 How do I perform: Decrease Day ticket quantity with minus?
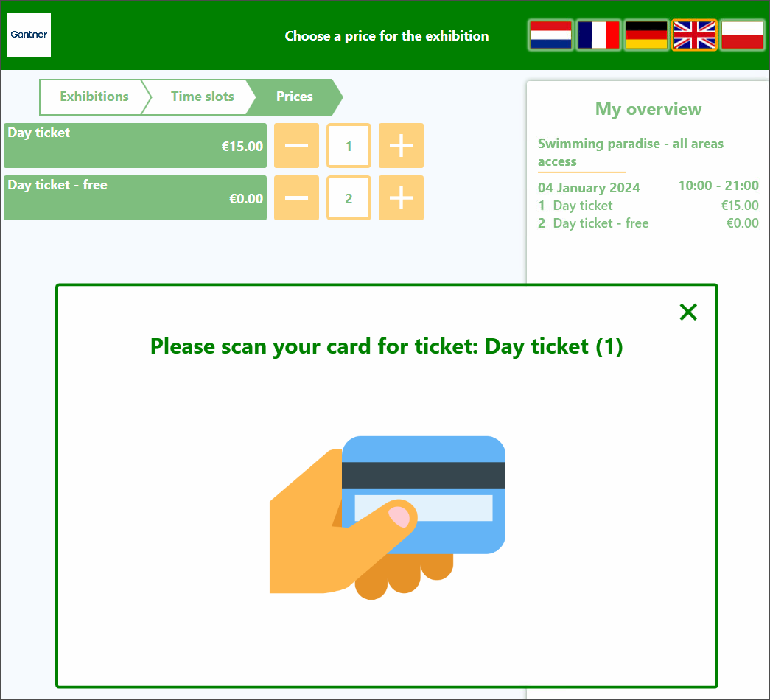[x=296, y=146]
